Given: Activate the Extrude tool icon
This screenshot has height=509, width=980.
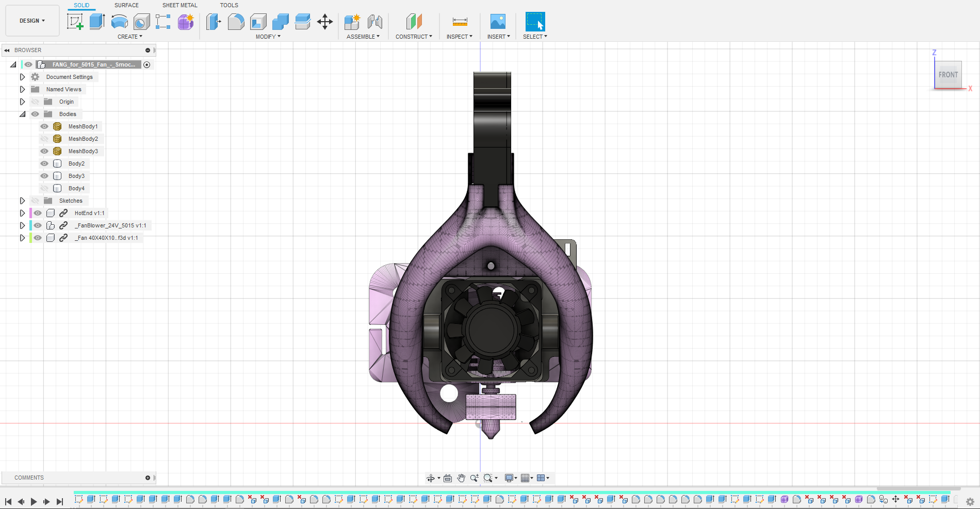Looking at the screenshot, I should click(x=97, y=22).
